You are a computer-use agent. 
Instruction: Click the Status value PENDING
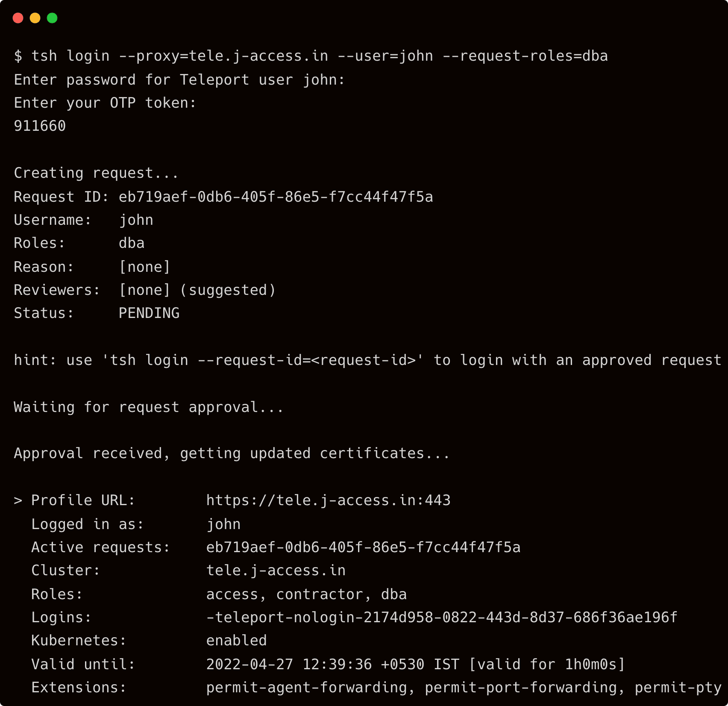[149, 313]
